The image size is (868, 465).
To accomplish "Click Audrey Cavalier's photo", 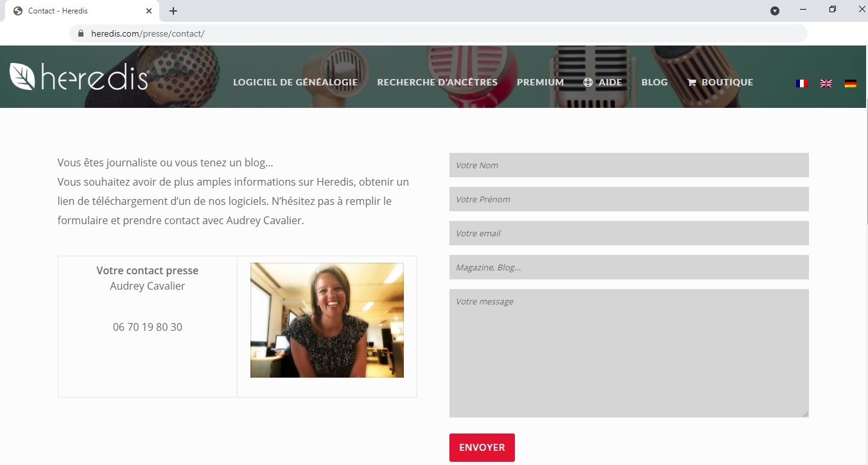I will click(327, 320).
